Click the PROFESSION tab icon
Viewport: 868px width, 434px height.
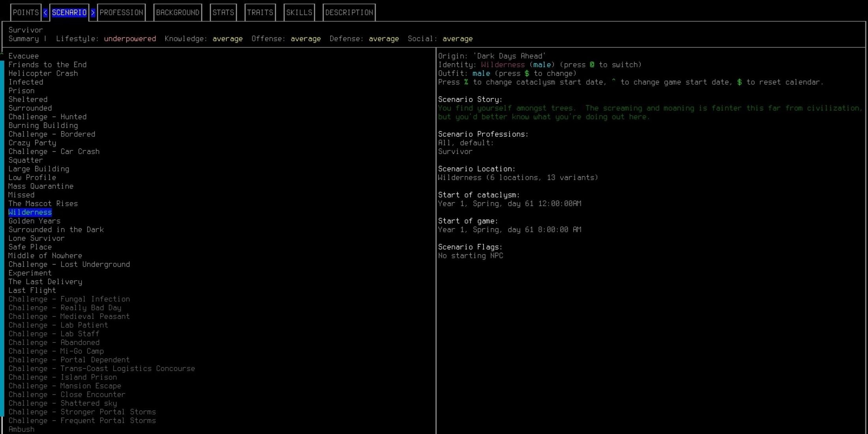click(x=121, y=12)
